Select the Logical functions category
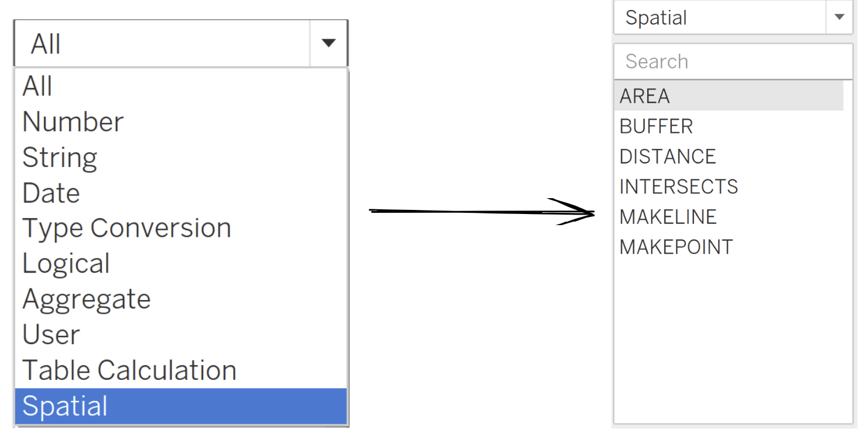This screenshot has width=868, height=445. point(66,264)
